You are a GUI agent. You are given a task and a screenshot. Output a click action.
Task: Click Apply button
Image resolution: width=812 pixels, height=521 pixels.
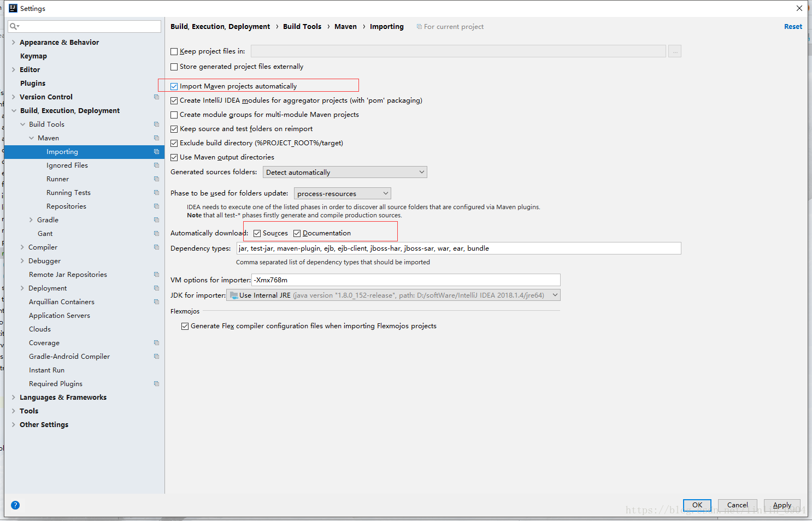pos(782,505)
